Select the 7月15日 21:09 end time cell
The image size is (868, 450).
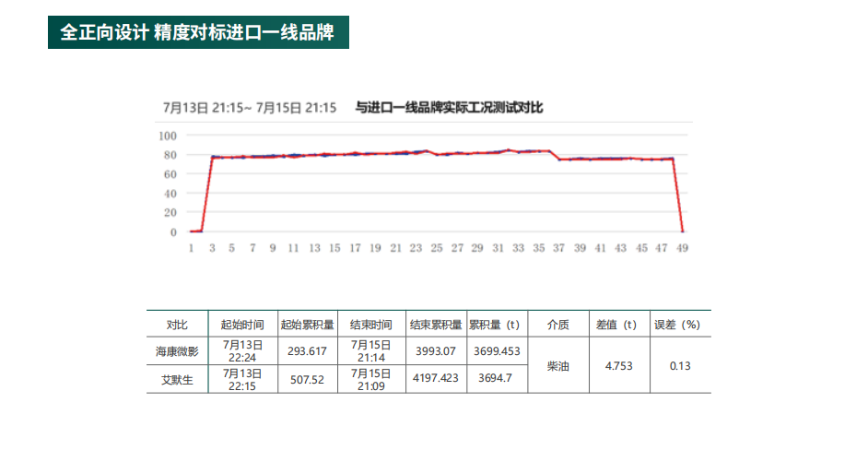coord(371,379)
